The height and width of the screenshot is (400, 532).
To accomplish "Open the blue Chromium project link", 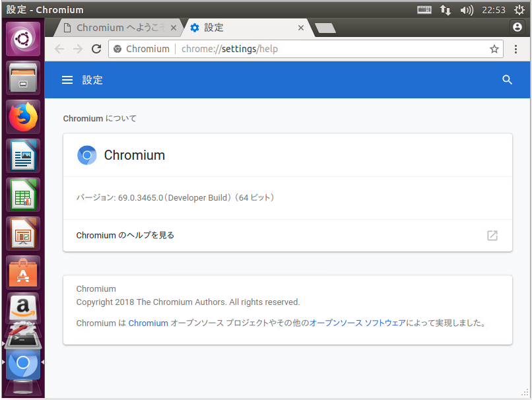I will [x=149, y=323].
